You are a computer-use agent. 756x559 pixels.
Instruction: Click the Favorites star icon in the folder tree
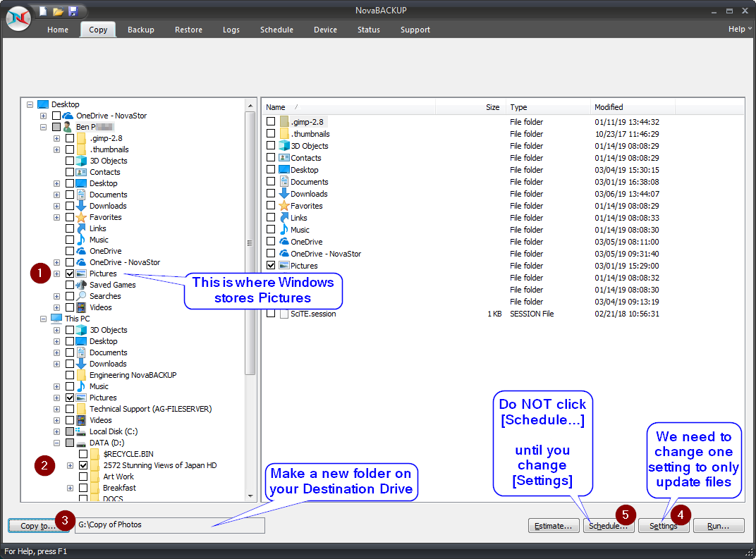[82, 217]
